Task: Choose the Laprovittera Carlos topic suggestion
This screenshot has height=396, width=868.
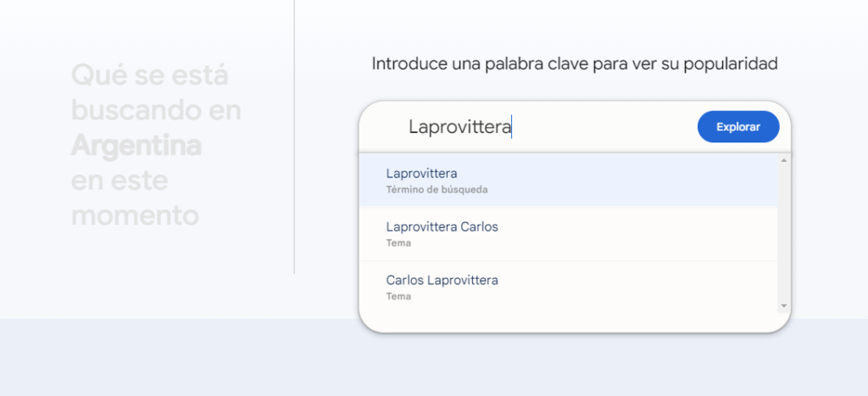Action: point(568,234)
